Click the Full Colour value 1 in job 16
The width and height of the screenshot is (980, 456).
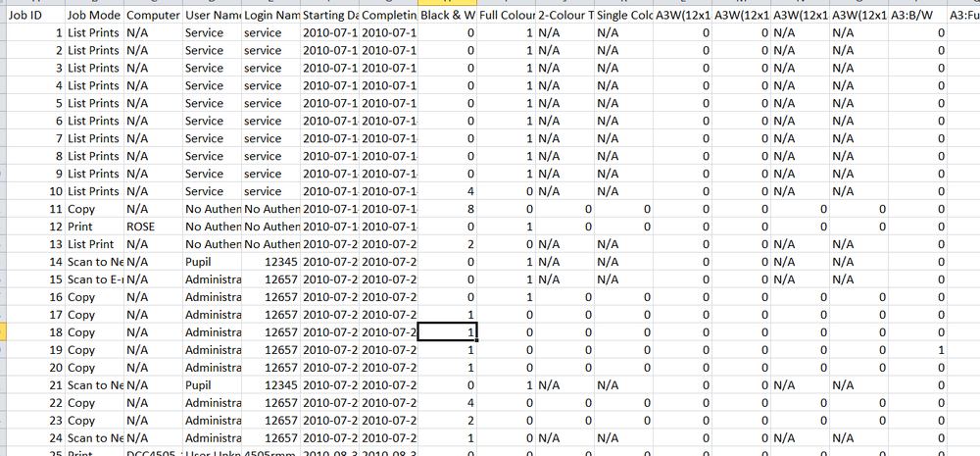click(x=506, y=296)
